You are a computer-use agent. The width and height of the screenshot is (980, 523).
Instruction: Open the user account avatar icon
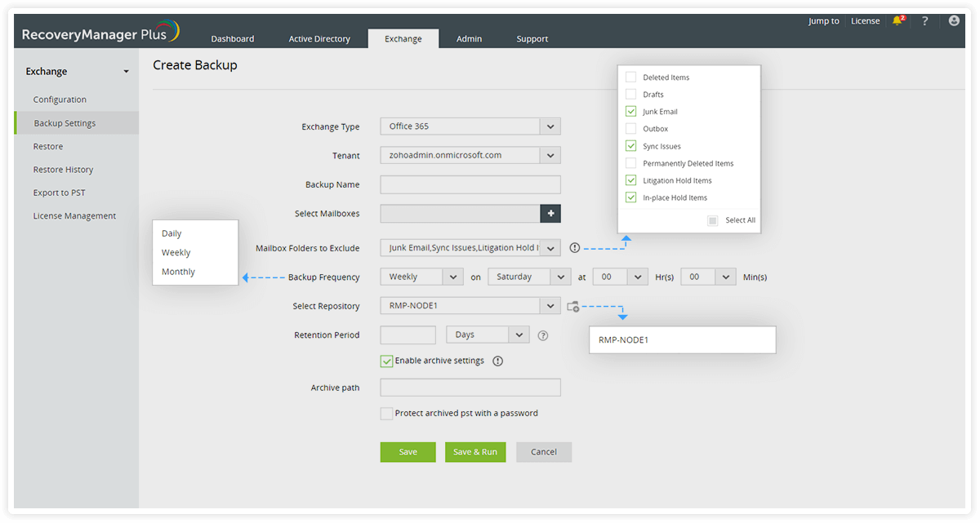coord(954,21)
